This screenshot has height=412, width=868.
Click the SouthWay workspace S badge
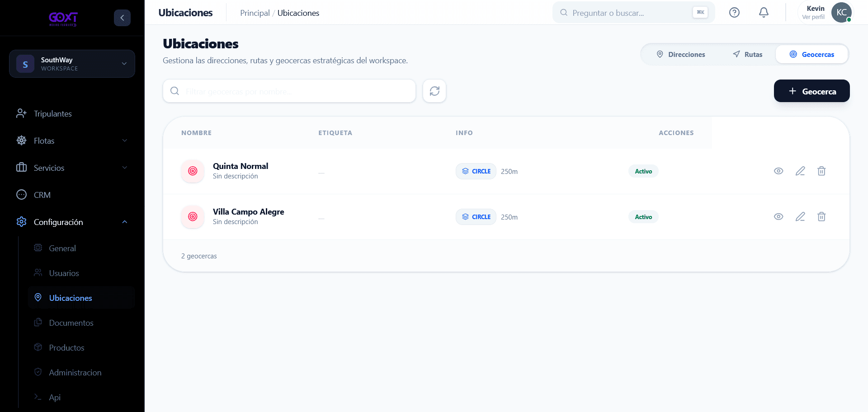[x=25, y=64]
